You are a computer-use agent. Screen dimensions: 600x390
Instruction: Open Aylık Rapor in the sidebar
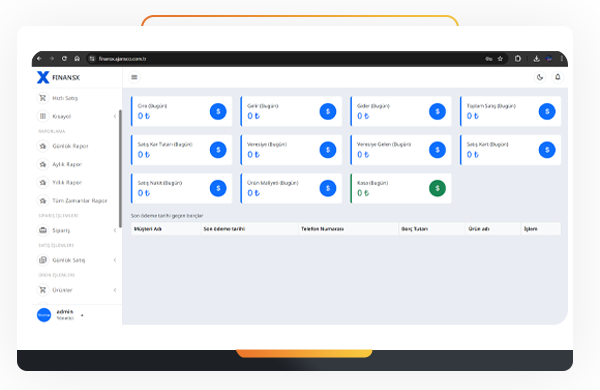(67, 164)
